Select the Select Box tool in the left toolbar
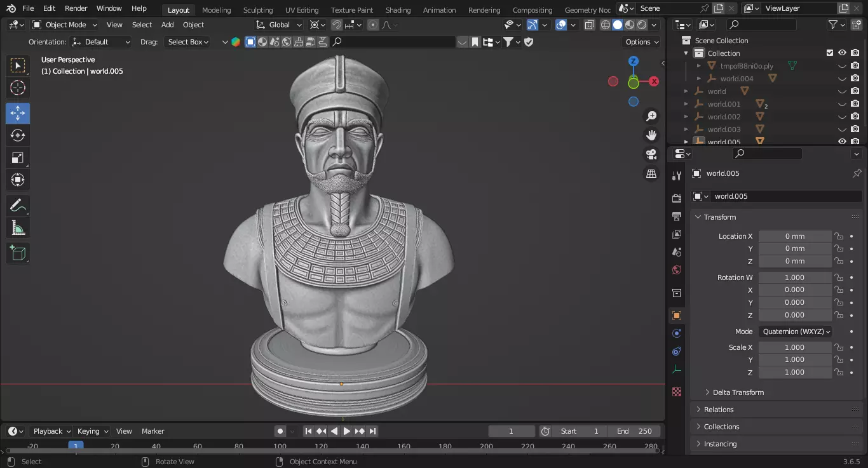Viewport: 868px width, 468px height. [x=18, y=65]
